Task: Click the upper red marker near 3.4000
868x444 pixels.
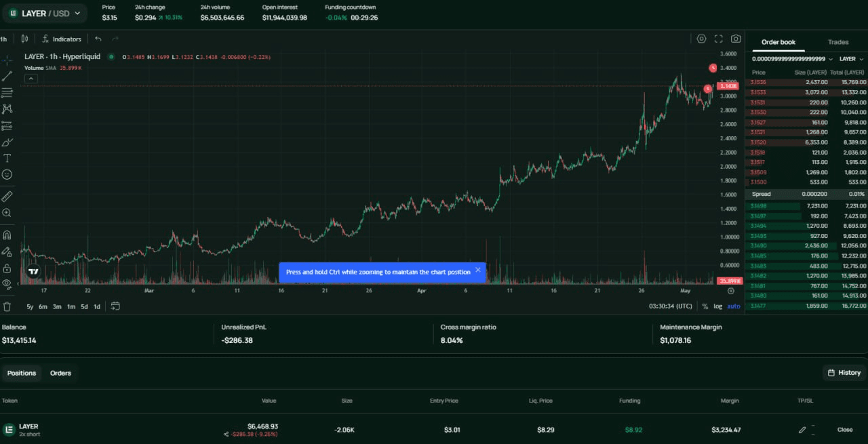Action: coord(713,68)
